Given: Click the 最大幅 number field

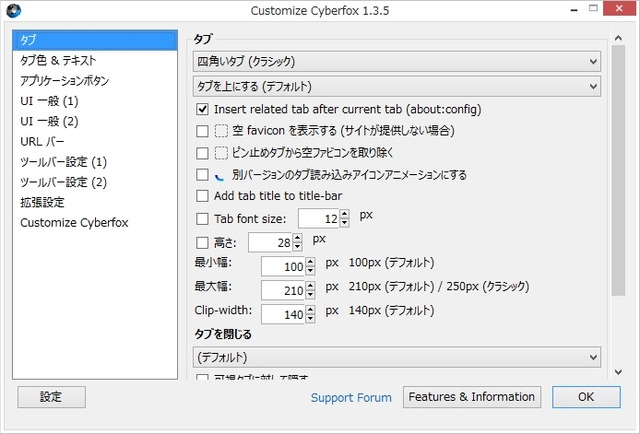Looking at the screenshot, I should [x=283, y=290].
